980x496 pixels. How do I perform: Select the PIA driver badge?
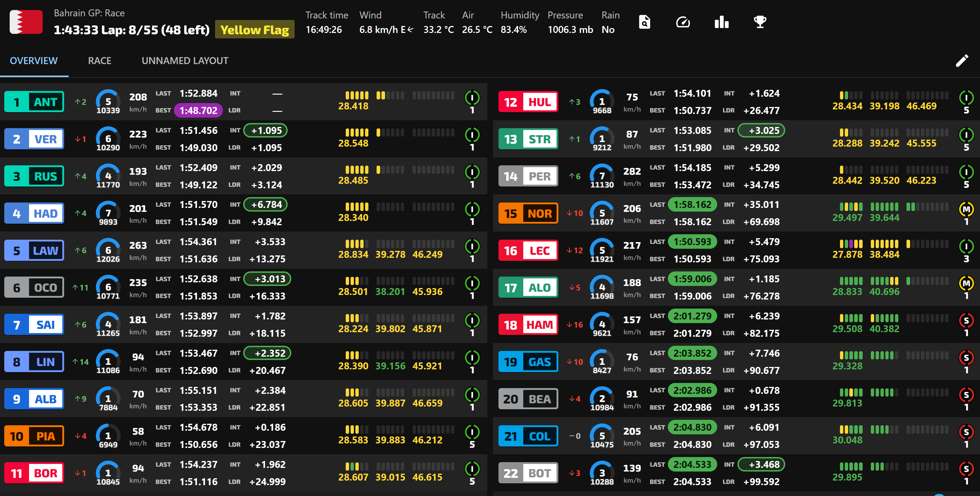[34, 436]
